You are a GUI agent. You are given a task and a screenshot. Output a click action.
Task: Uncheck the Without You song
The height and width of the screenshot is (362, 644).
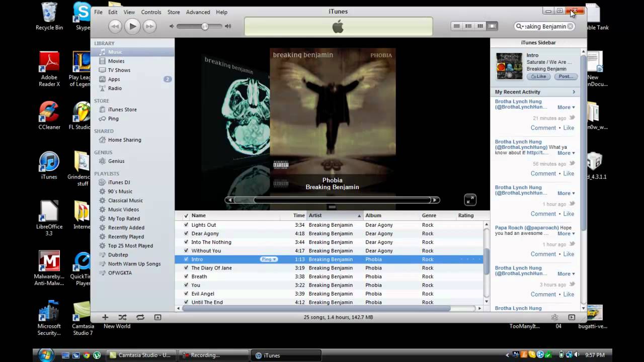coord(186,250)
